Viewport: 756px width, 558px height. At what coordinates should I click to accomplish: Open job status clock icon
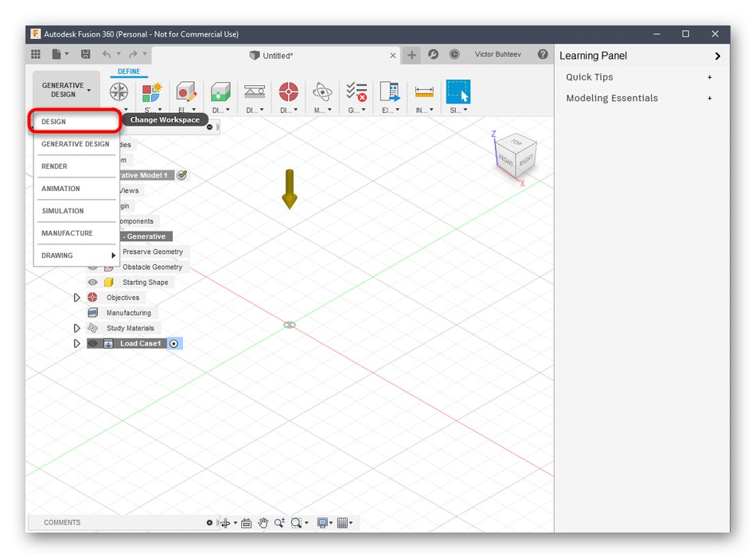(454, 54)
